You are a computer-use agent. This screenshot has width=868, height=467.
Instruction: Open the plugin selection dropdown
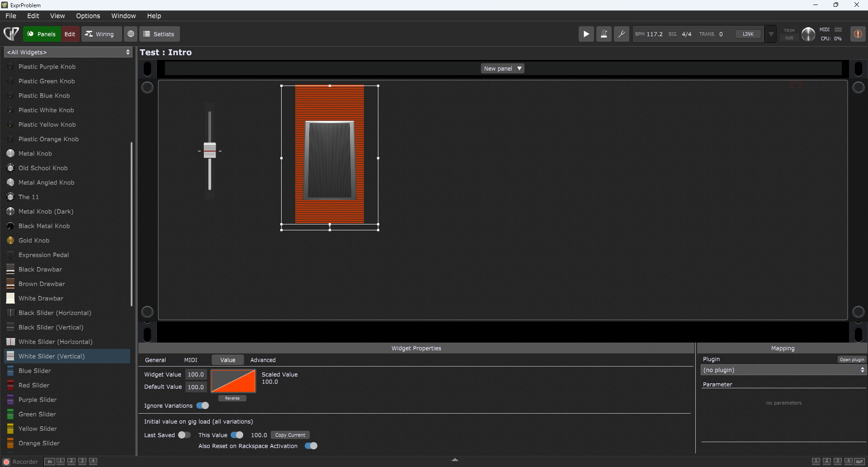click(783, 370)
